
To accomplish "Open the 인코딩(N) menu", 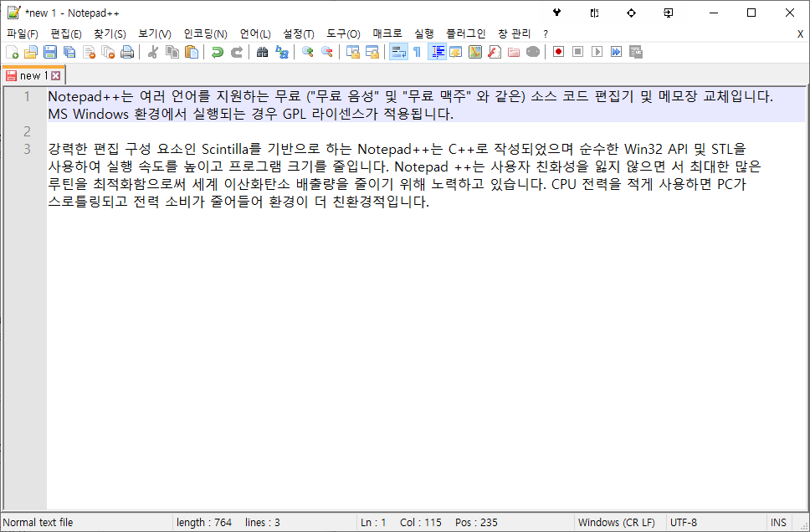I will click(206, 34).
